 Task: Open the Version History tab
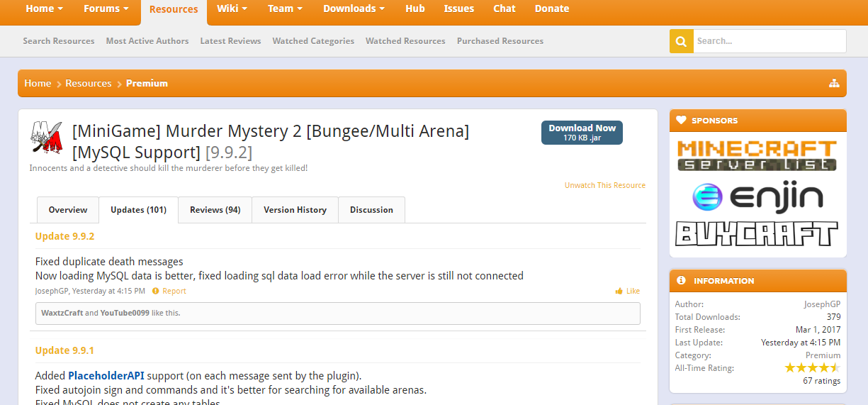click(x=295, y=210)
